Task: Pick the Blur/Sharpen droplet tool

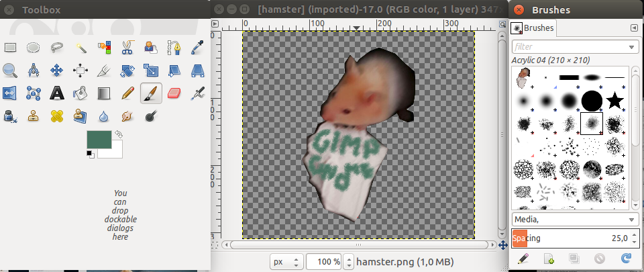Action: (105, 116)
